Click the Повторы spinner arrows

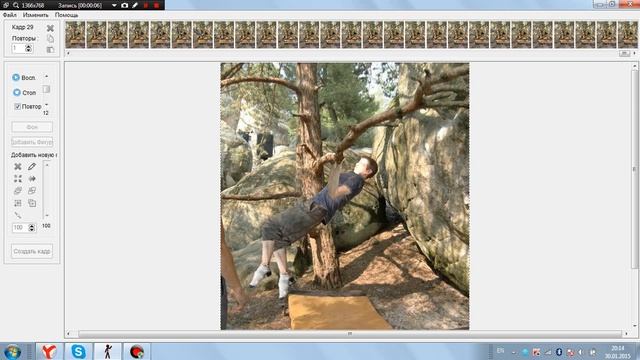29,49
